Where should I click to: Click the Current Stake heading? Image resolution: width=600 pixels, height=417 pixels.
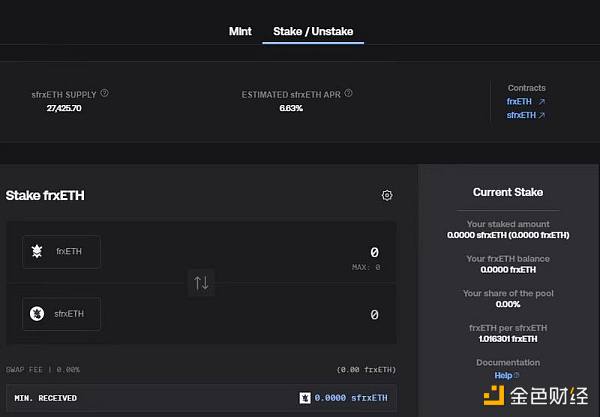[x=508, y=192]
